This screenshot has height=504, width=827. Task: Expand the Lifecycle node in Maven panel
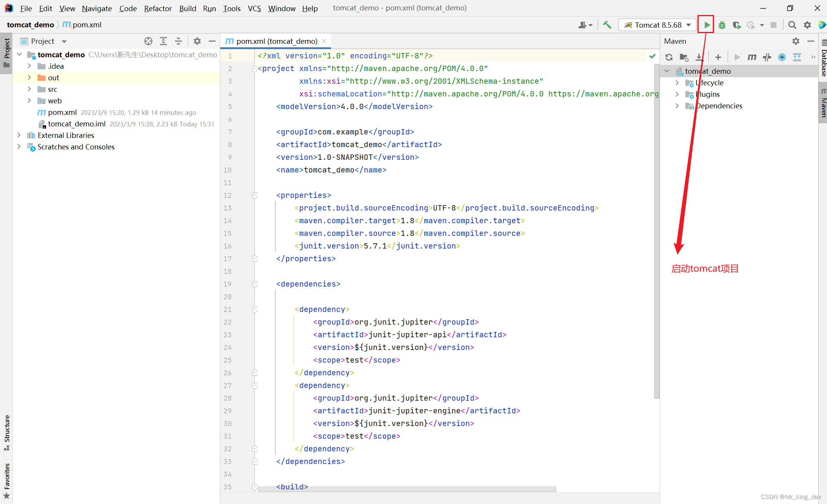(677, 83)
